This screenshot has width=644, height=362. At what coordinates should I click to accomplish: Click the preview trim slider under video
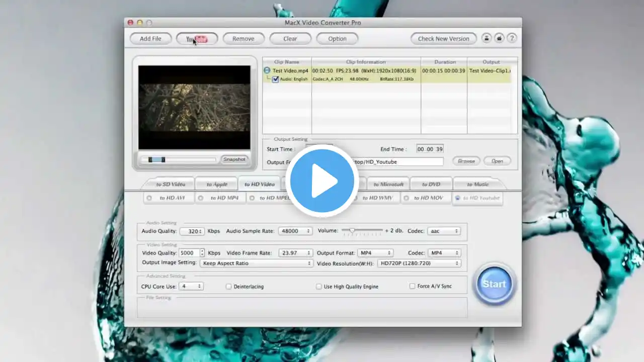(x=179, y=160)
